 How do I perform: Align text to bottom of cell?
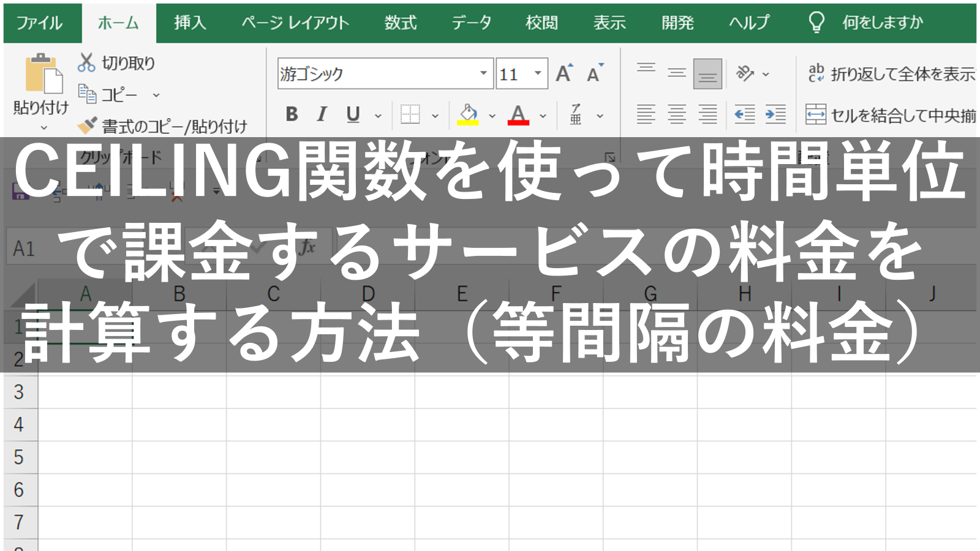(x=707, y=74)
